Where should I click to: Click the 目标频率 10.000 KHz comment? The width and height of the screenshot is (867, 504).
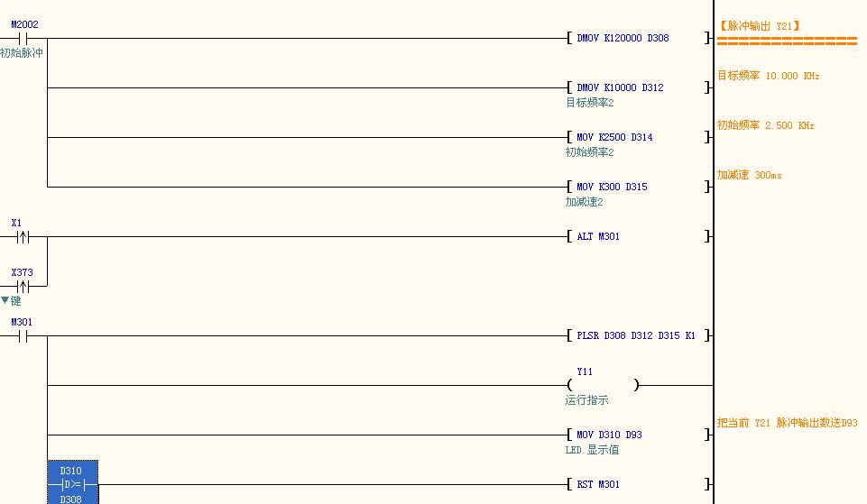pyautogui.click(x=768, y=76)
